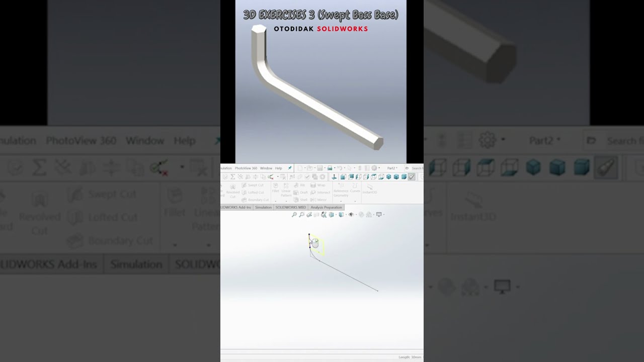
Task: Open Options with the gear icon
Action: point(374,168)
